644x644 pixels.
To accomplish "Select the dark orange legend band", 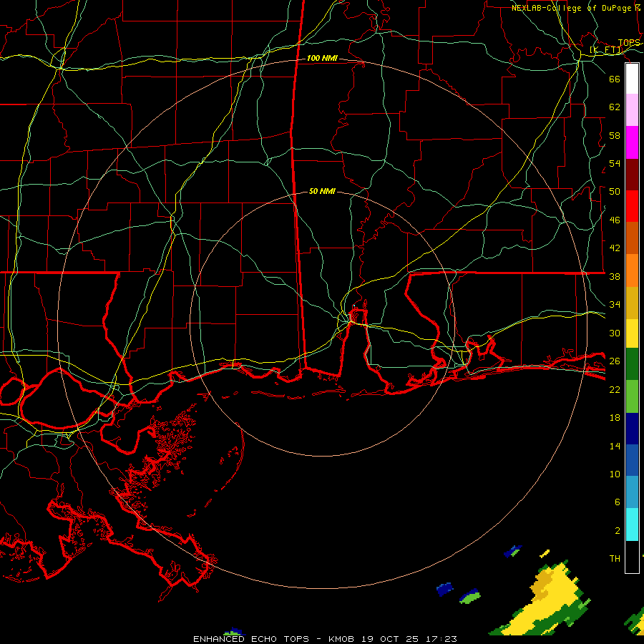I will click(x=632, y=238).
